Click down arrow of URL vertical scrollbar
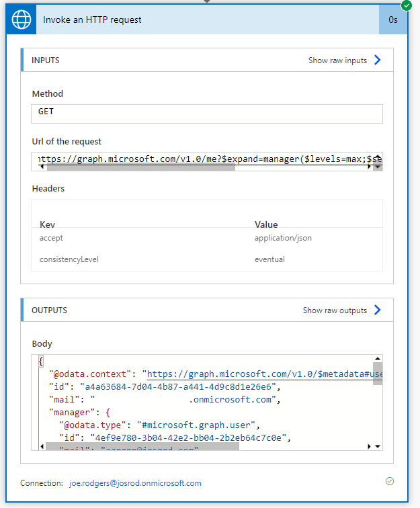Screen dimensions: 420x508 (x=378, y=167)
